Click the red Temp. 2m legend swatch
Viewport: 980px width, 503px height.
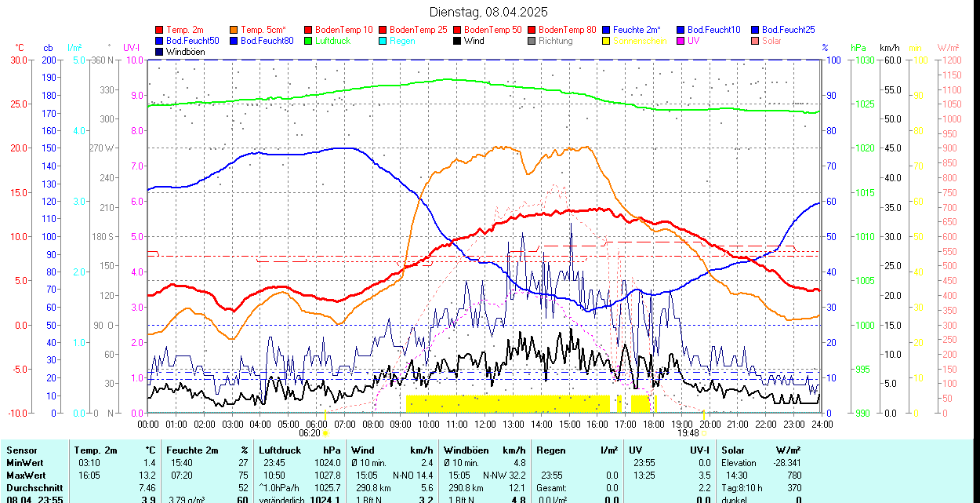coord(160,30)
